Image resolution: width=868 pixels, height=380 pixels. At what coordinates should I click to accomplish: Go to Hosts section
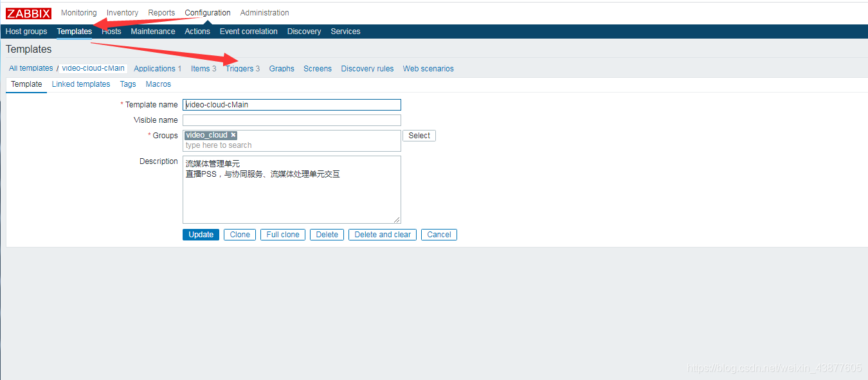[111, 32]
